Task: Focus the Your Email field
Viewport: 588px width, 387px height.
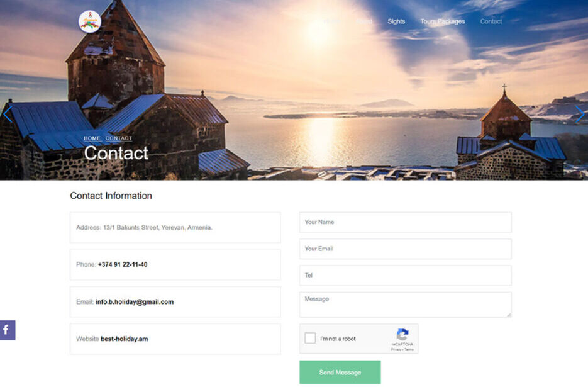Action: (x=406, y=249)
